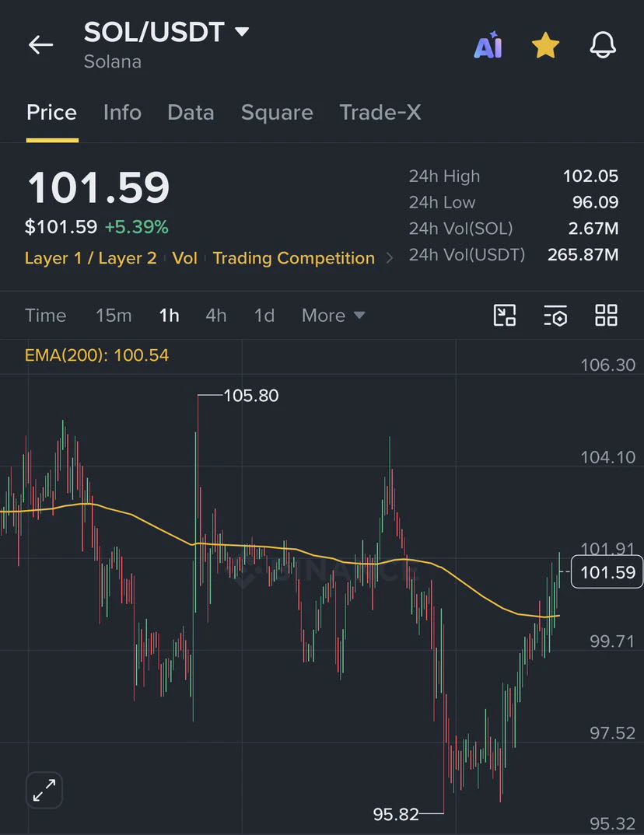Tap the fullscreen expand chart icon
Image resolution: width=644 pixels, height=835 pixels.
click(x=44, y=790)
